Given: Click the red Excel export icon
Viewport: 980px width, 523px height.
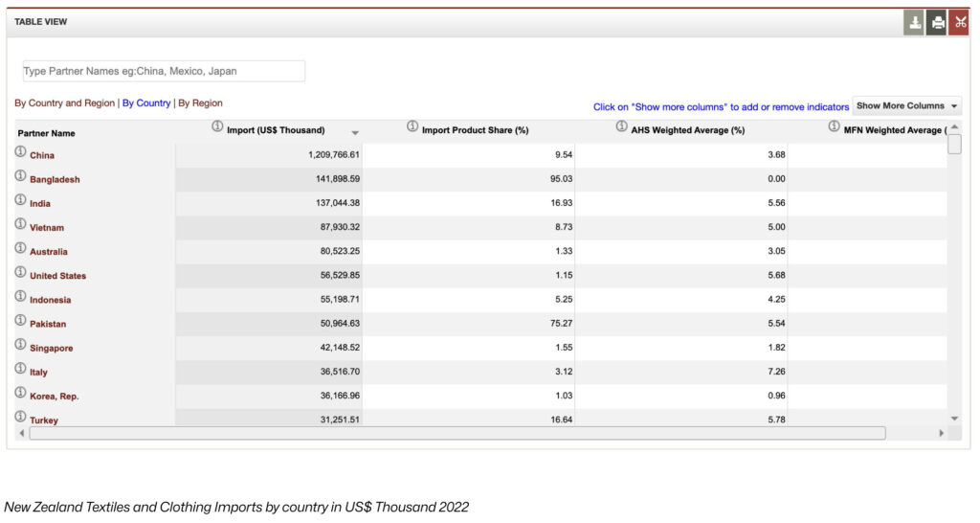Looking at the screenshot, I should 960,23.
